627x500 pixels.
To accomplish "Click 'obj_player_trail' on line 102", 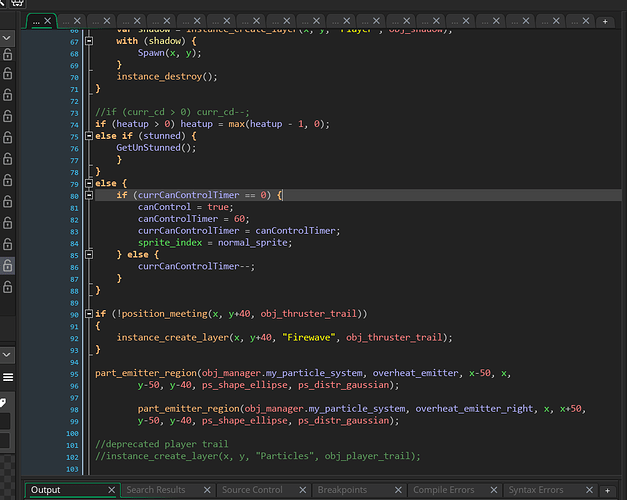I will [367, 456].
